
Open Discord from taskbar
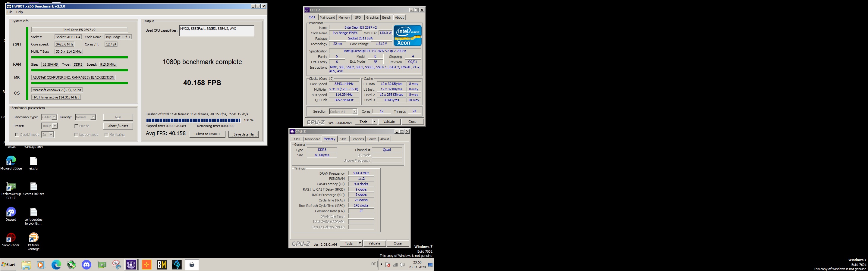pyautogui.click(x=86, y=265)
